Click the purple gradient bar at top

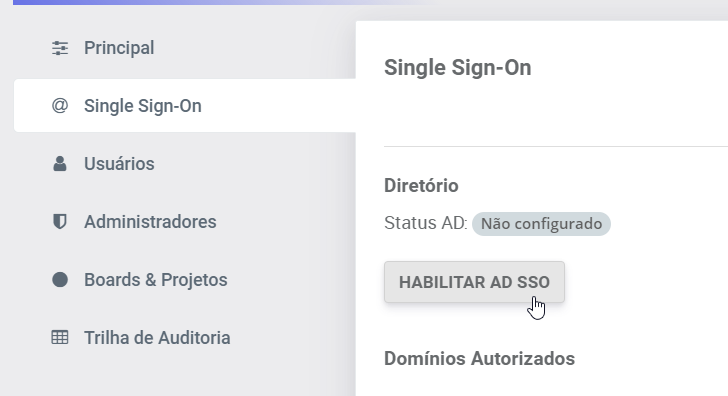(222, 2)
